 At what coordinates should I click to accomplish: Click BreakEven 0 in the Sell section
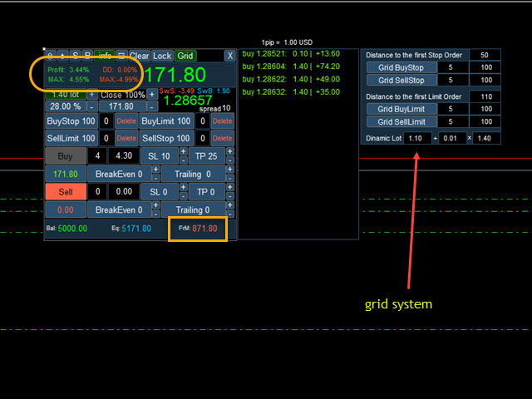(x=119, y=209)
